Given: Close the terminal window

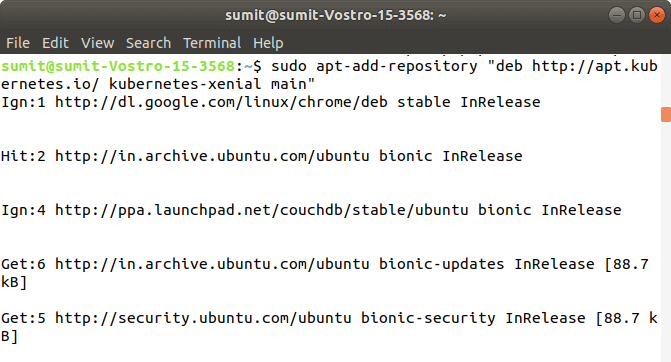Looking at the screenshot, I should (x=656, y=15).
